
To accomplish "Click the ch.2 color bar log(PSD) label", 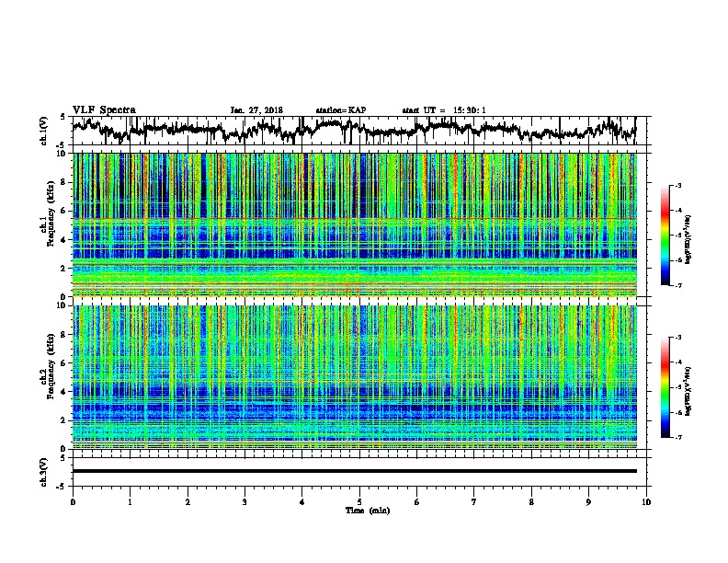I will 688,391.
